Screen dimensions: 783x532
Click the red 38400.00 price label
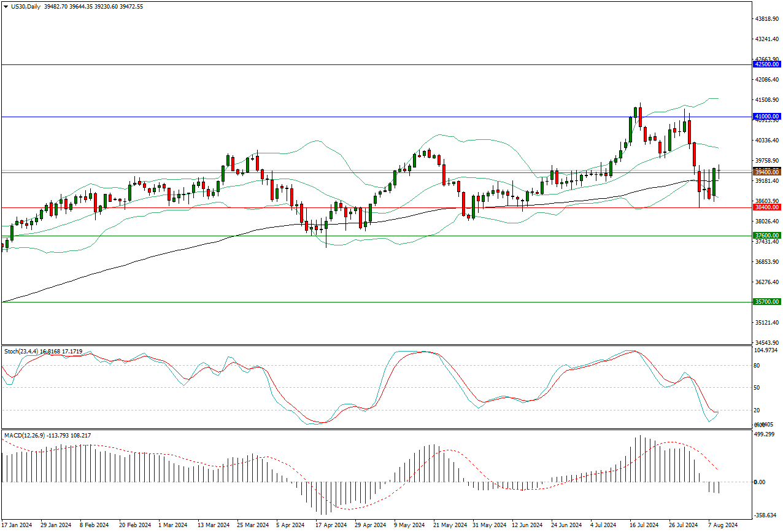[767, 207]
